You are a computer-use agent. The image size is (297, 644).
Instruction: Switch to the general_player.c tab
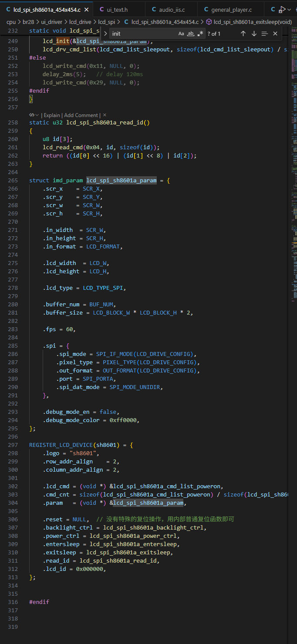tap(231, 10)
